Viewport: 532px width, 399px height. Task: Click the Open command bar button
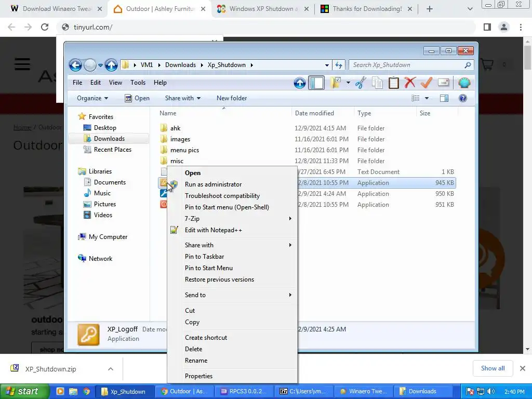[x=137, y=98]
